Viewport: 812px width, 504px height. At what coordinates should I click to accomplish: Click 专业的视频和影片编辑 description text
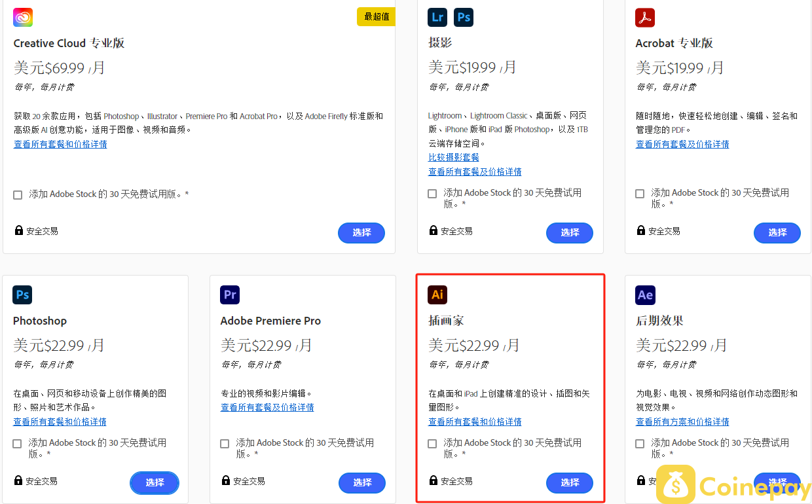(x=267, y=393)
